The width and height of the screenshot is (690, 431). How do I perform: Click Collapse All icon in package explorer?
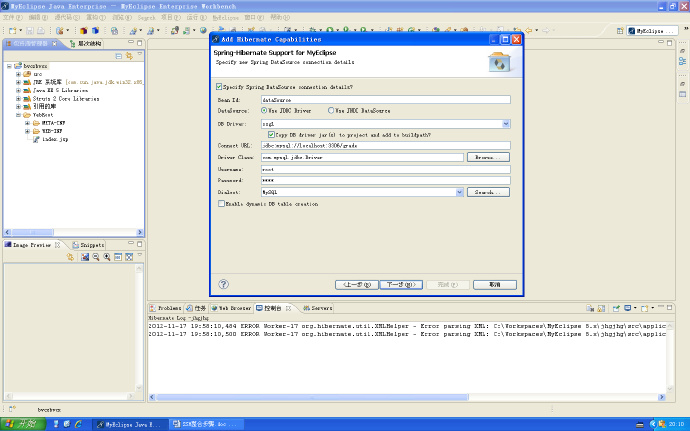(118, 56)
